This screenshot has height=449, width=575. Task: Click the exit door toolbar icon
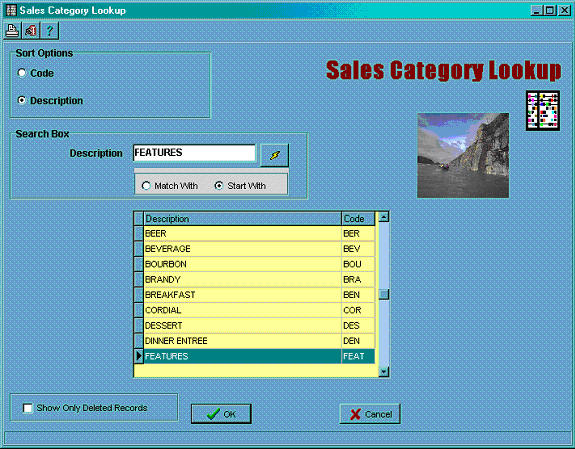tap(31, 30)
